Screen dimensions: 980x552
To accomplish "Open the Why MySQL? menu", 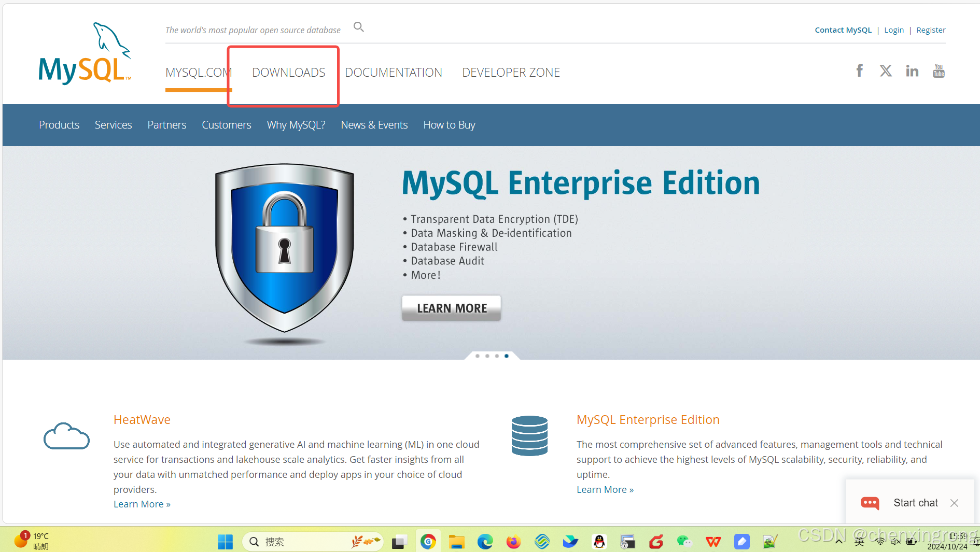I will 296,125.
